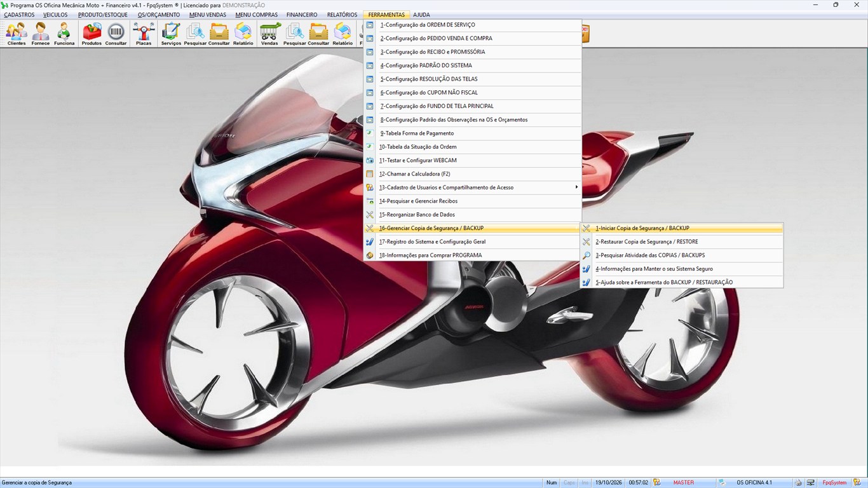Viewport: 868px width, 488px height.
Task: Open Tabela Forma de Pagamento
Action: (x=473, y=133)
